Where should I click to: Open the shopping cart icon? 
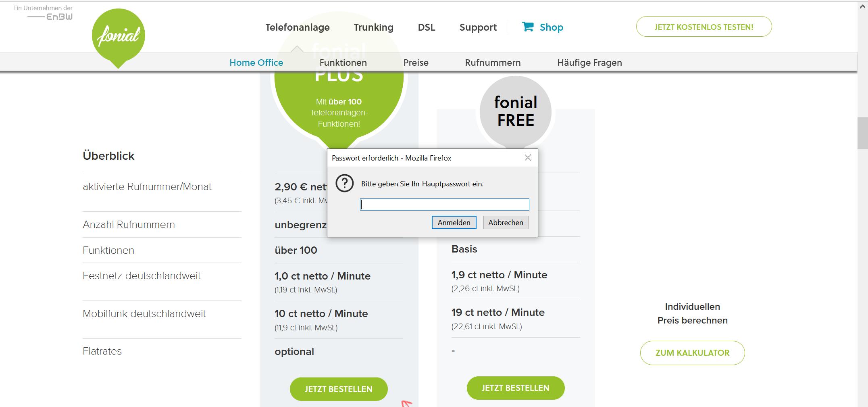pos(527,27)
